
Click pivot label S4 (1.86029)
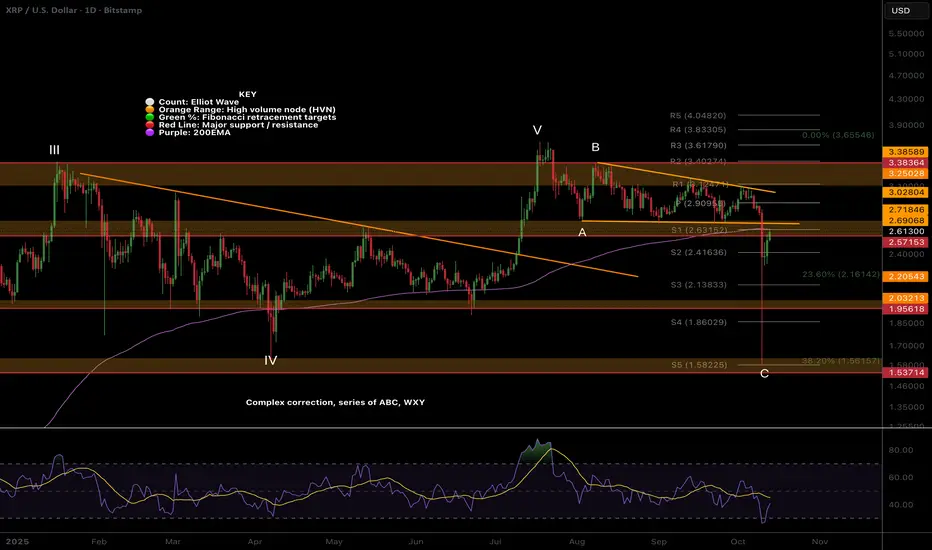(698, 322)
